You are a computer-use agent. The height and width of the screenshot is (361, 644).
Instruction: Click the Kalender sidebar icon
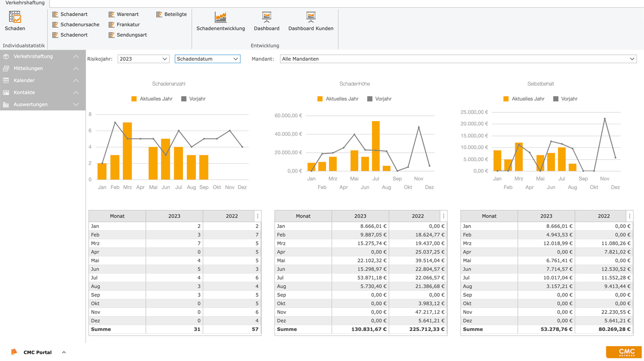coord(6,81)
